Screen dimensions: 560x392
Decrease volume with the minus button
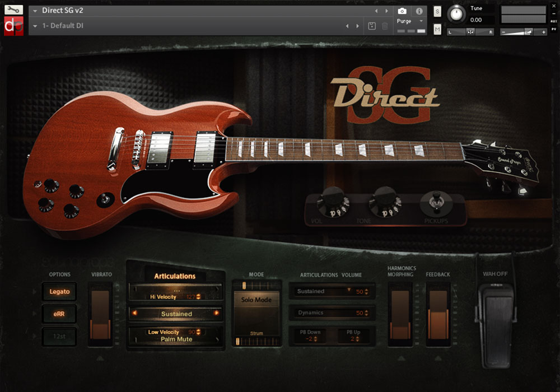(503, 32)
